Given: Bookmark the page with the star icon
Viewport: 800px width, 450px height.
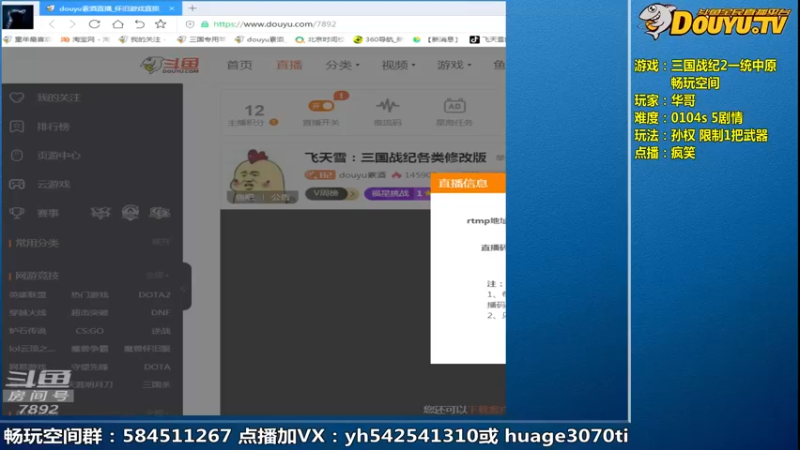Looking at the screenshot, I should click(161, 24).
